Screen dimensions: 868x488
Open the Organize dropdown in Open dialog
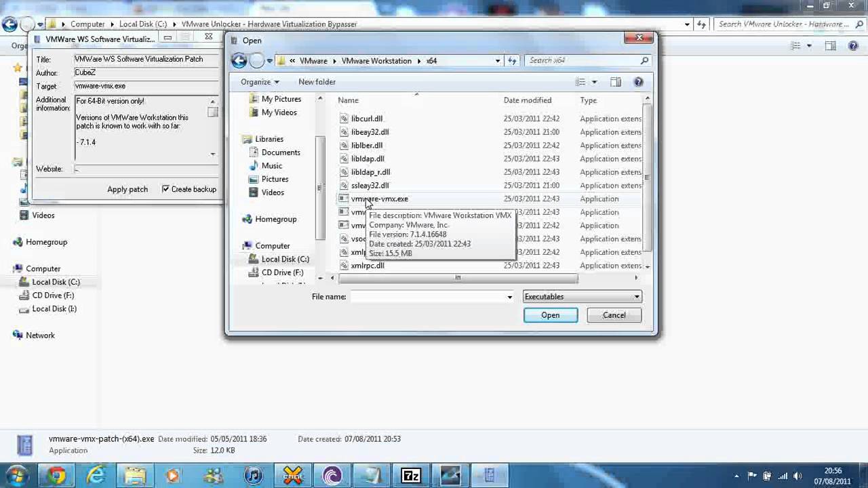point(260,82)
